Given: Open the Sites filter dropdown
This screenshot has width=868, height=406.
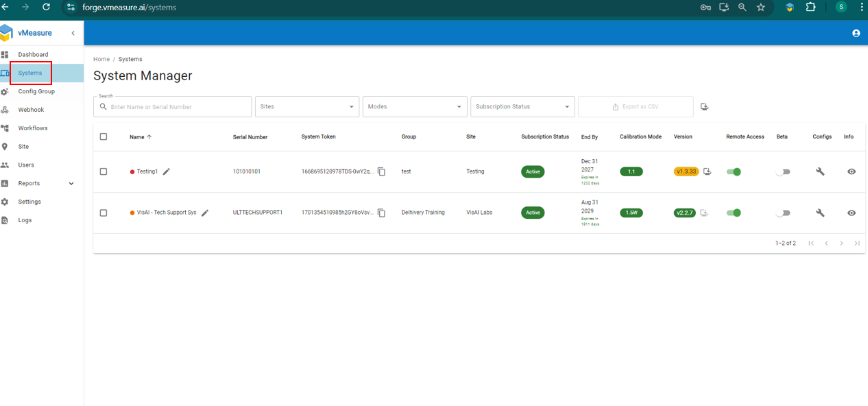Looking at the screenshot, I should (307, 107).
